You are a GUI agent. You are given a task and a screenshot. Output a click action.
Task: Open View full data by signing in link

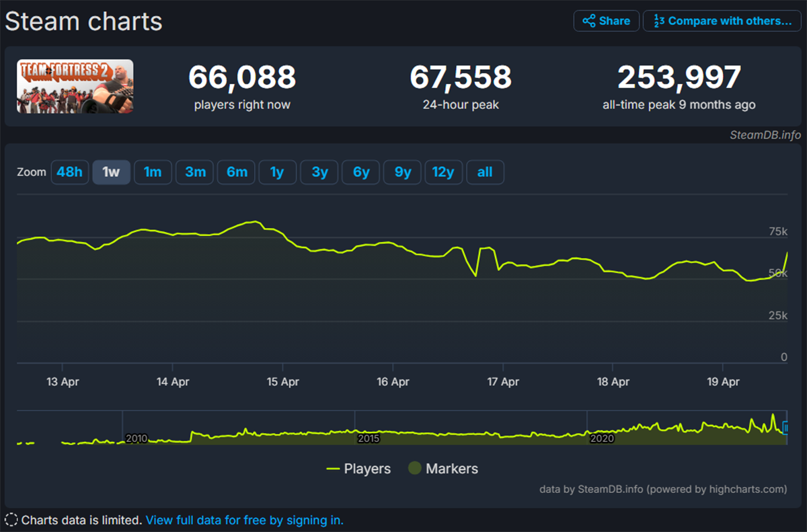click(245, 520)
